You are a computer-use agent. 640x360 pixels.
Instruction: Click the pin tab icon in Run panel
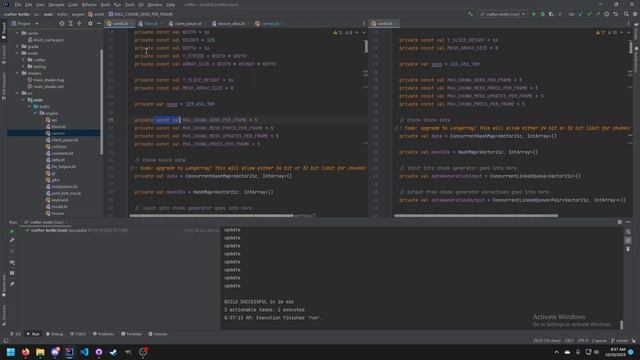(12, 284)
